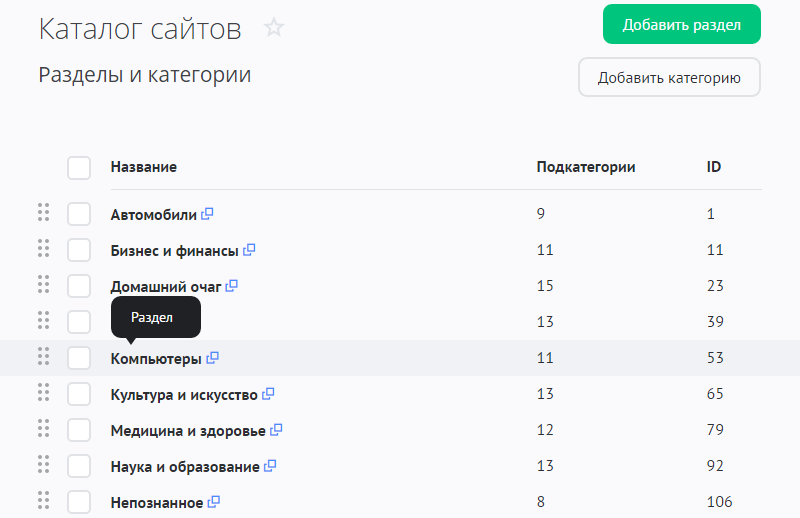Open Автомобили section link icon
Image resolution: width=800 pixels, height=518 pixels.
click(208, 214)
